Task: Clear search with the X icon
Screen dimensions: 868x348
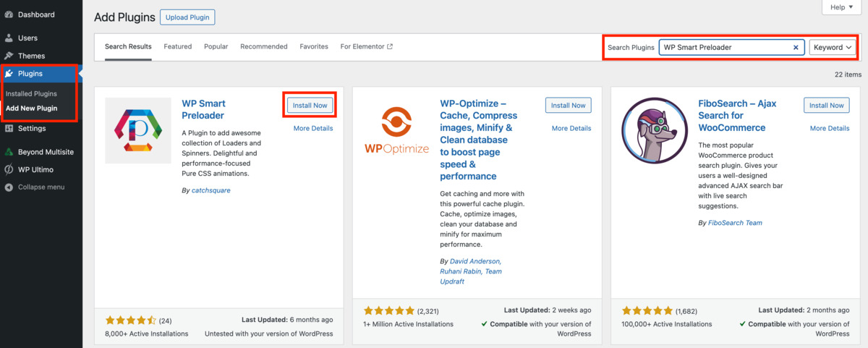Action: tap(796, 47)
